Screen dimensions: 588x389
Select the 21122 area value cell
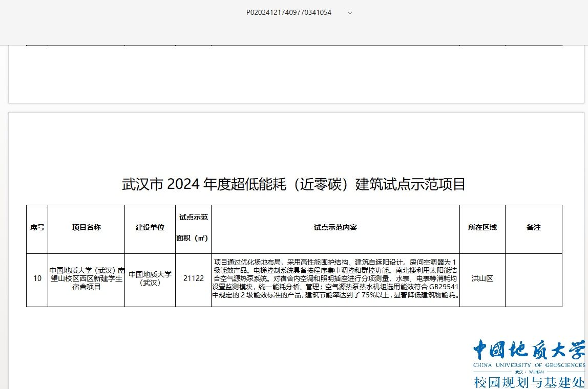pyautogui.click(x=193, y=279)
